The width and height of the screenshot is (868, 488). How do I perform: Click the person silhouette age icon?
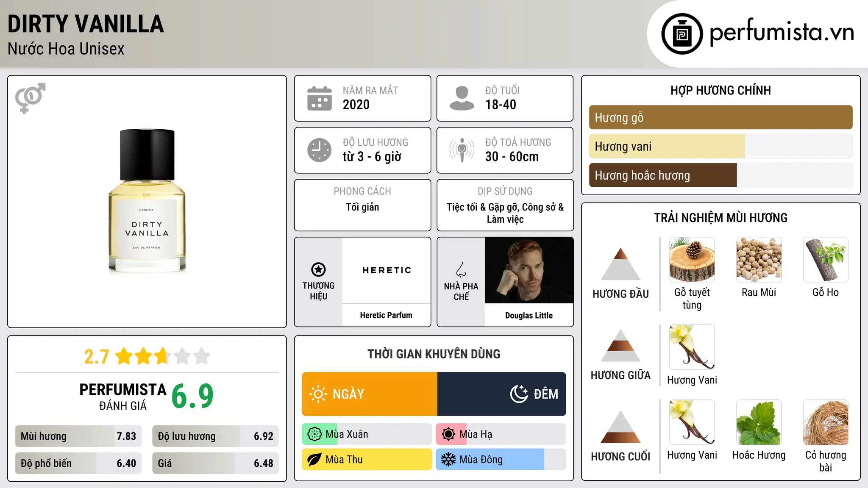point(462,98)
